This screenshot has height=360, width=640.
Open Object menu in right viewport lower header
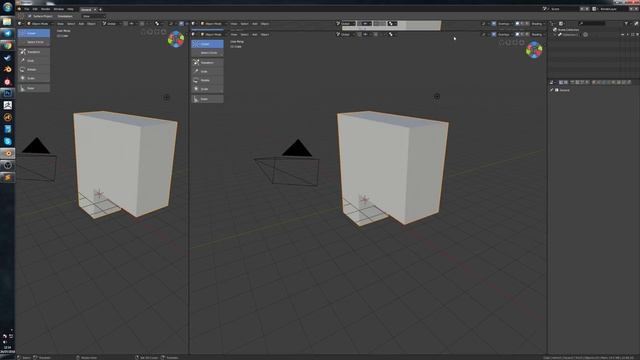coord(265,34)
